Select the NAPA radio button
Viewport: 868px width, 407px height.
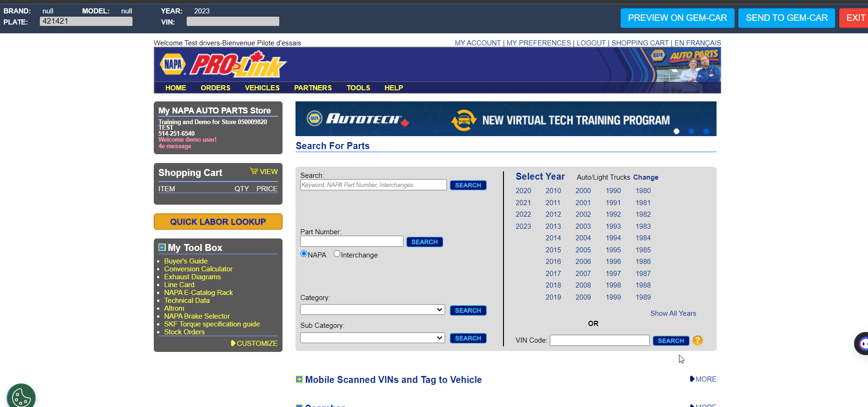coord(304,254)
